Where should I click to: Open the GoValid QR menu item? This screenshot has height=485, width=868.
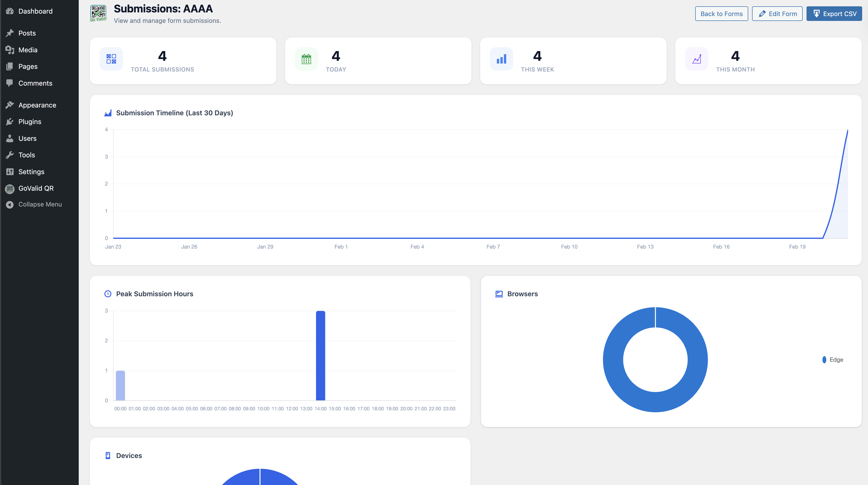(x=36, y=188)
